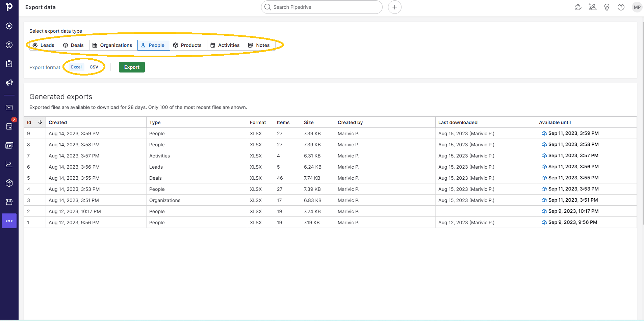Open Insights from the sidebar chart icon
The width and height of the screenshot is (644, 321).
pos(9,164)
